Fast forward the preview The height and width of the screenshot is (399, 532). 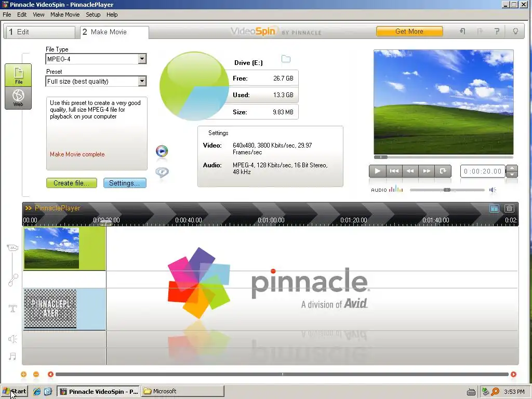[427, 171]
